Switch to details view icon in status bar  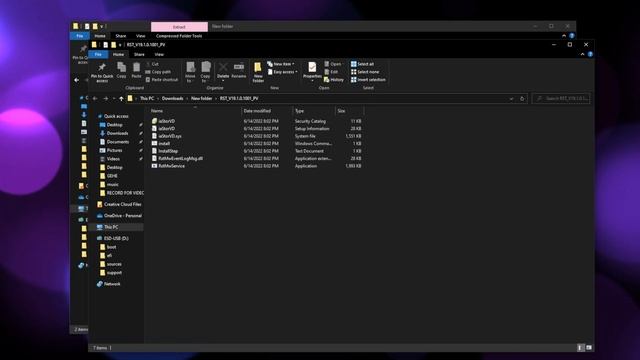[x=580, y=348]
